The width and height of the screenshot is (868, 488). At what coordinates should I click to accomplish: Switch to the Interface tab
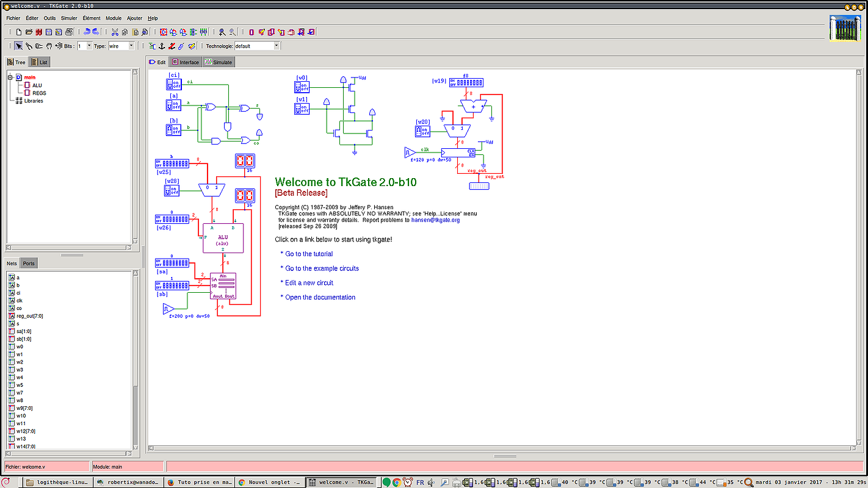186,62
